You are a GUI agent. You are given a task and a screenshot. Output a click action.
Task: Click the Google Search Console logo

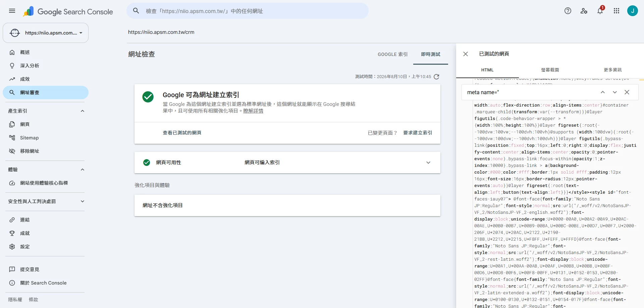pyautogui.click(x=68, y=12)
